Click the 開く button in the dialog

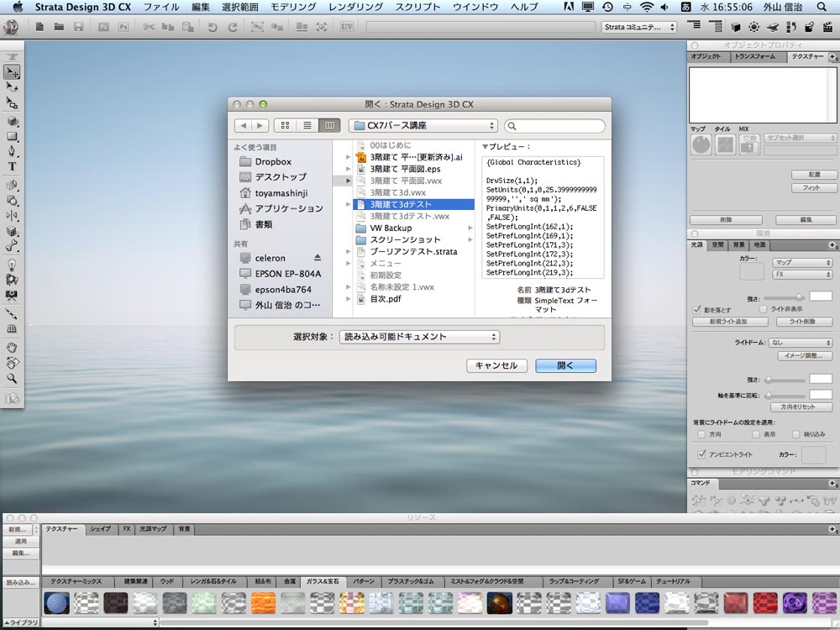(x=565, y=365)
